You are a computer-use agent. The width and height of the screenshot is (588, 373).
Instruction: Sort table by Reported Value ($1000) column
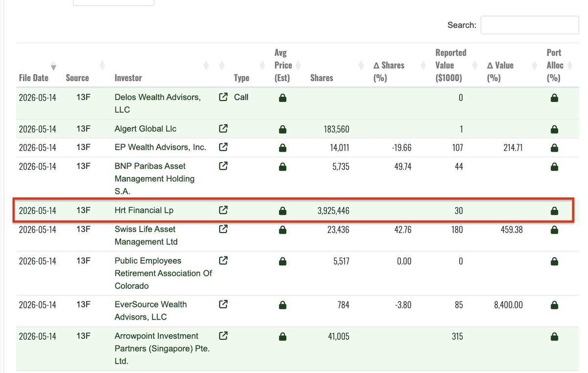click(x=451, y=65)
